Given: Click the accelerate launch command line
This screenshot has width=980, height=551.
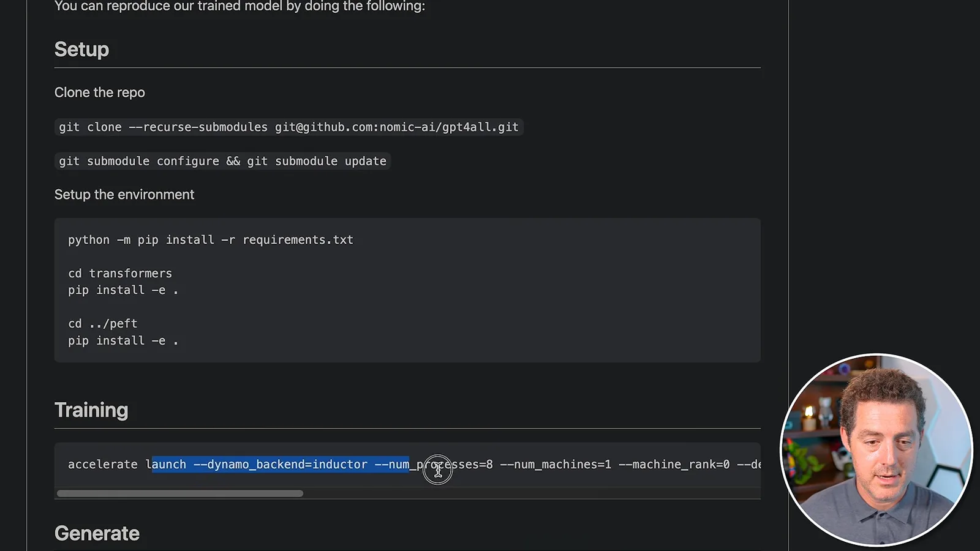Looking at the screenshot, I should [414, 465].
